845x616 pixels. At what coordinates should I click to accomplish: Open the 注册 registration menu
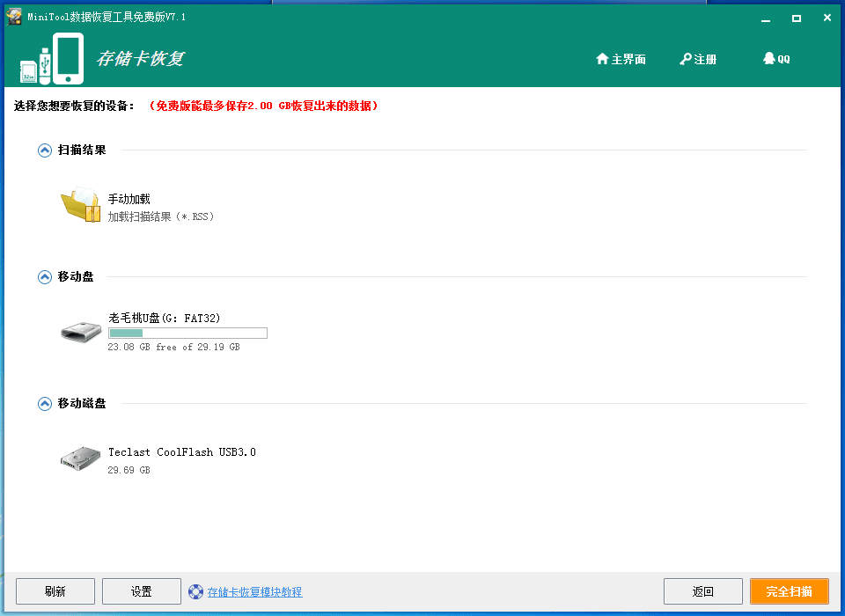tap(698, 59)
